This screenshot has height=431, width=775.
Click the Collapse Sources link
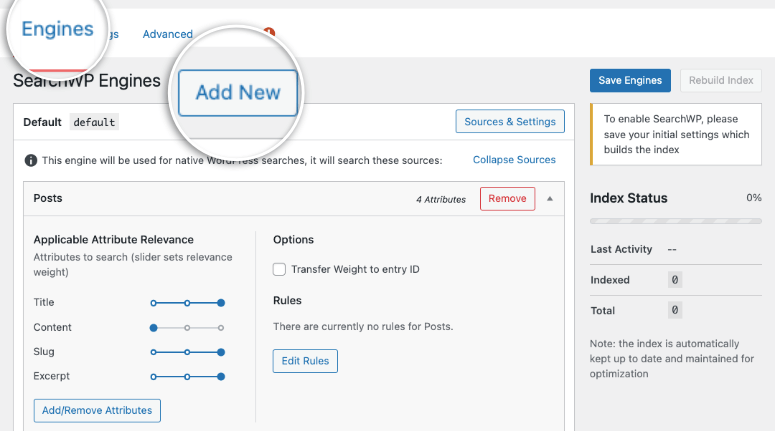(514, 160)
